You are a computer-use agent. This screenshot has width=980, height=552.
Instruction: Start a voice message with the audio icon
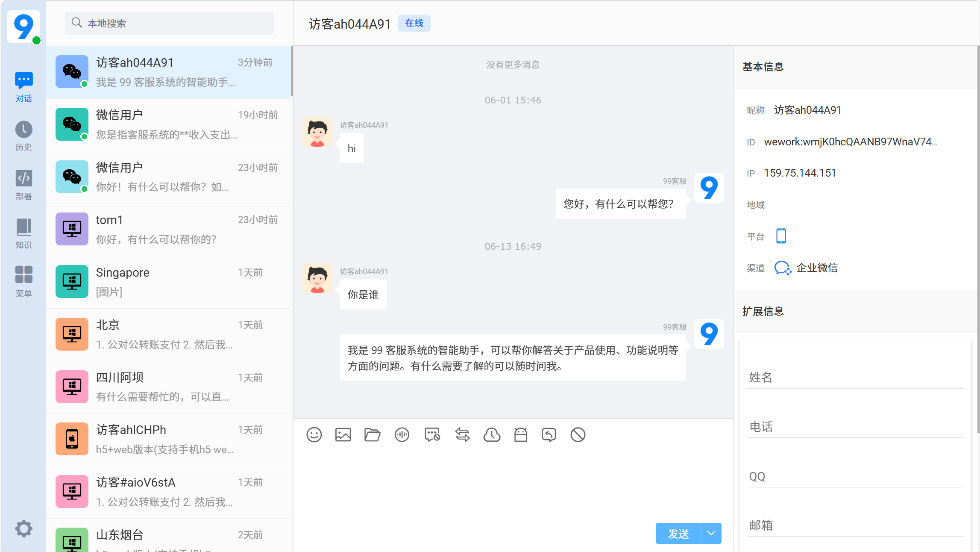(402, 435)
